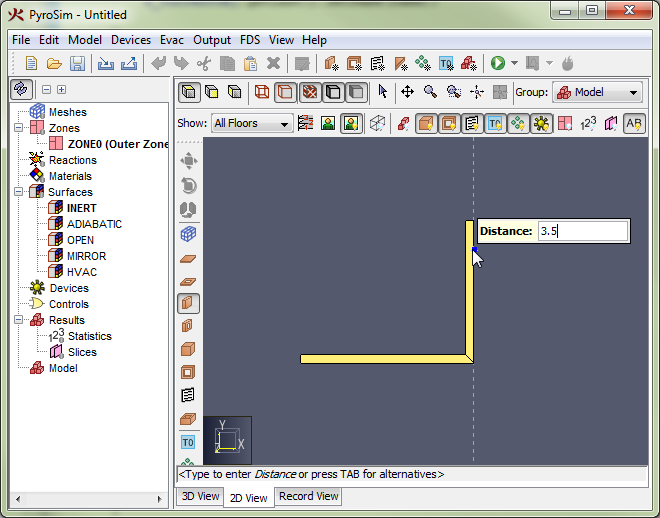Click the Run FDS green play icon
The width and height of the screenshot is (660, 518).
498,64
